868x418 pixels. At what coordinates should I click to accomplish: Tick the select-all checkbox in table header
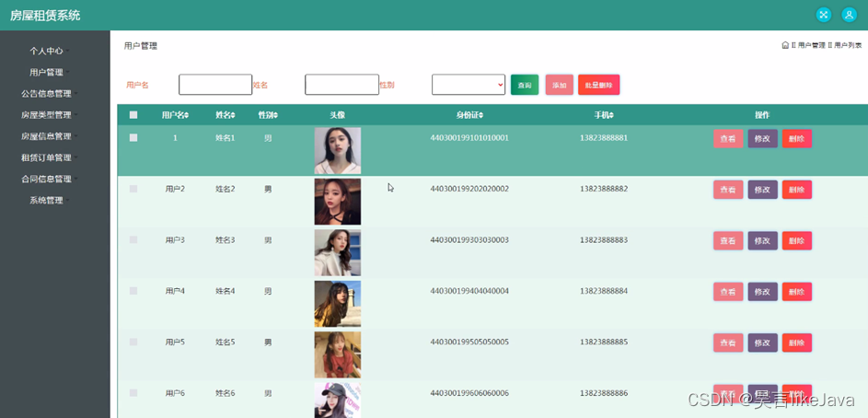(x=133, y=115)
